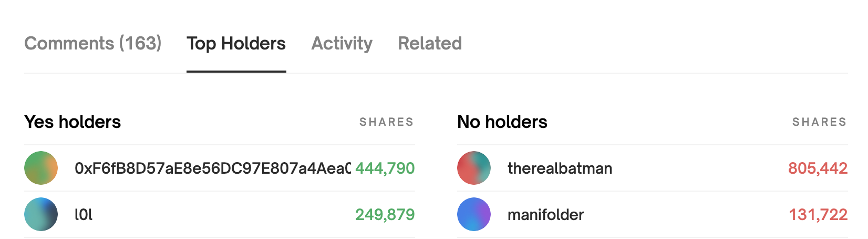This screenshot has width=868, height=239.
Task: Open the l0l username link
Action: click(x=84, y=215)
